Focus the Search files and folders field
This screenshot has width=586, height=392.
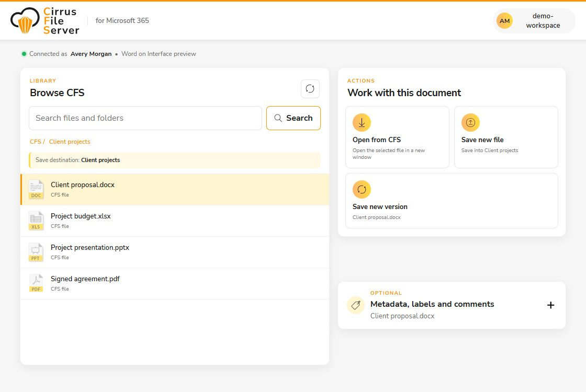[145, 118]
